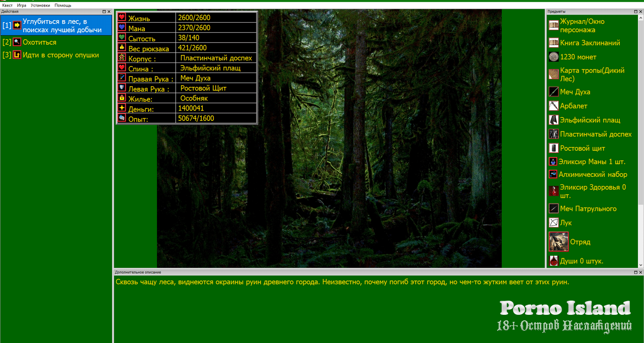The image size is (644, 343).
Task: Open the Установки menu
Action: [x=40, y=5]
